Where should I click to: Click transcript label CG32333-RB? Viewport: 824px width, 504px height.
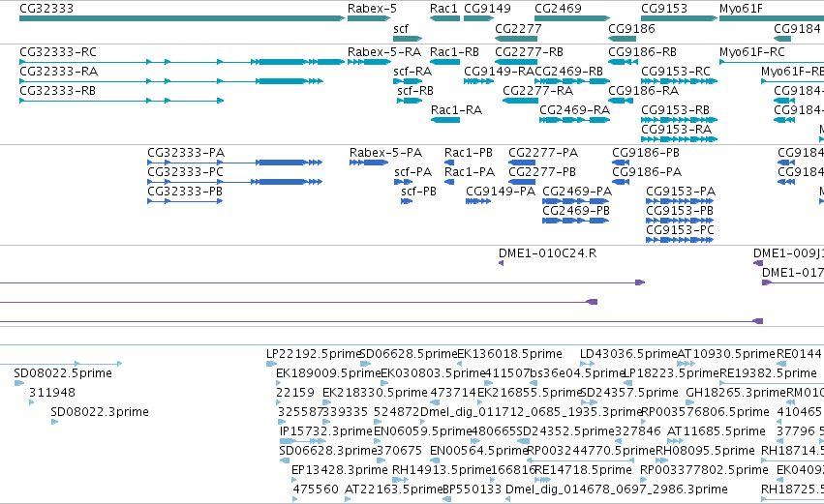pos(58,91)
